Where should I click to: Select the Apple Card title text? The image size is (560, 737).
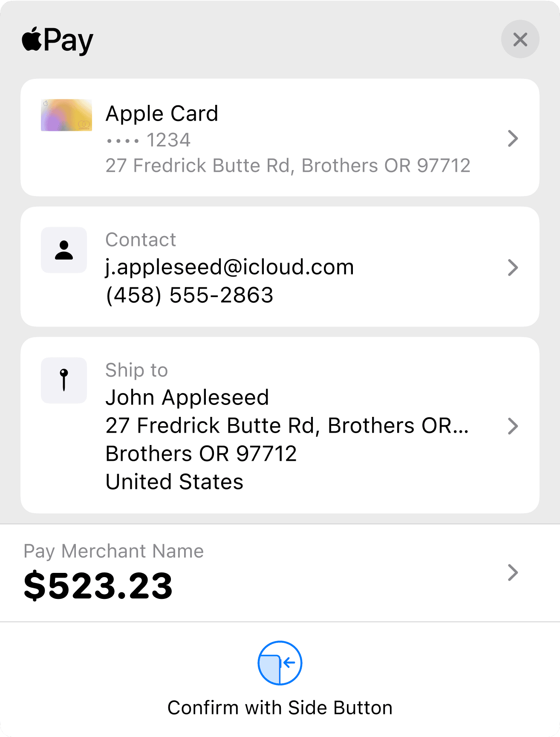[162, 114]
